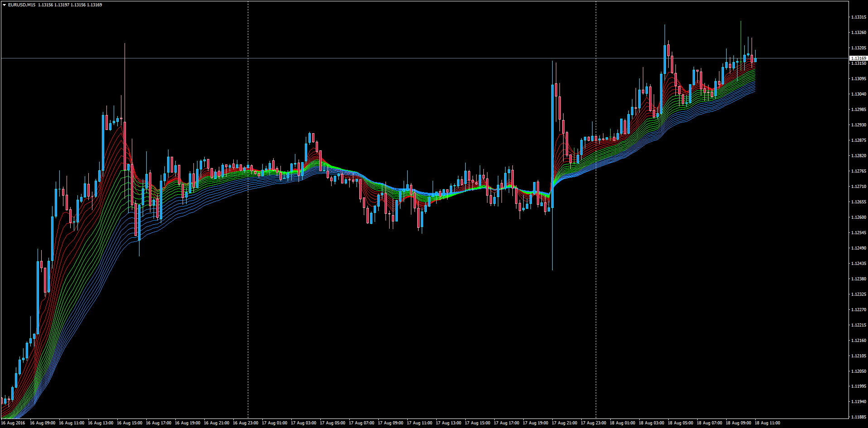This screenshot has width=868, height=428.
Task: Click the 17 Aug 09:00 time label
Action: [391, 423]
